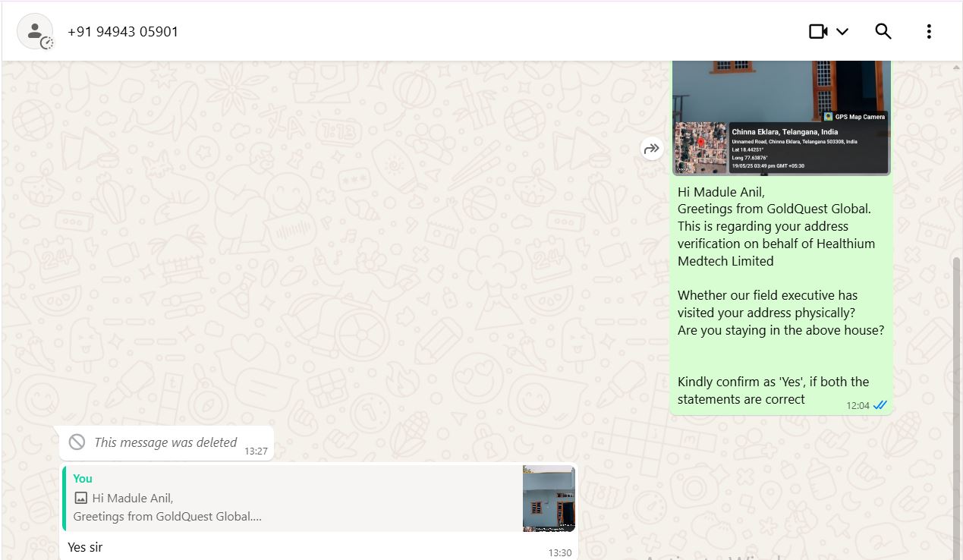Open the three-dot chat menu
This screenshot has width=963, height=560.
[x=929, y=32]
